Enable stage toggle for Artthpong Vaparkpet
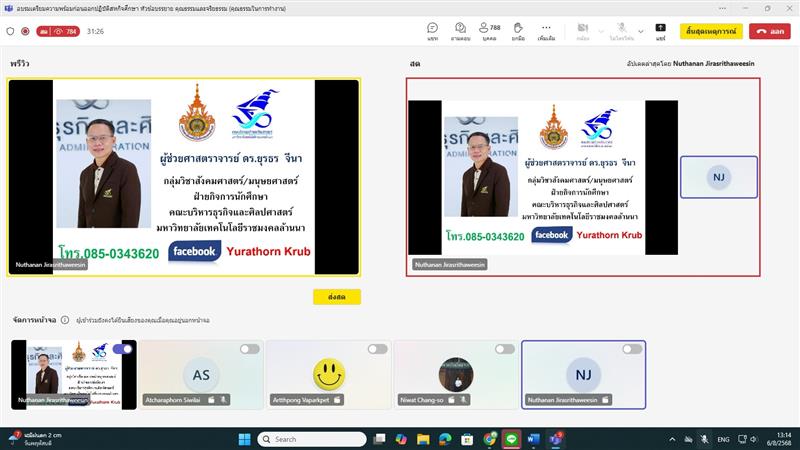This screenshot has height=450, width=800. [377, 349]
